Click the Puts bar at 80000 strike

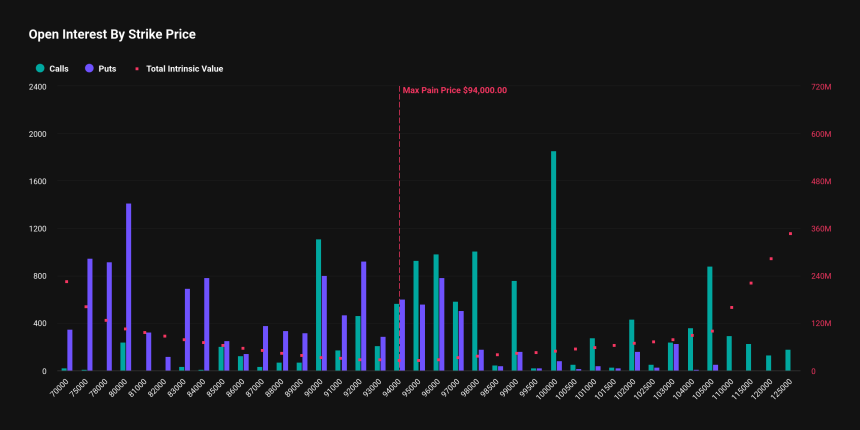pyautogui.click(x=128, y=287)
